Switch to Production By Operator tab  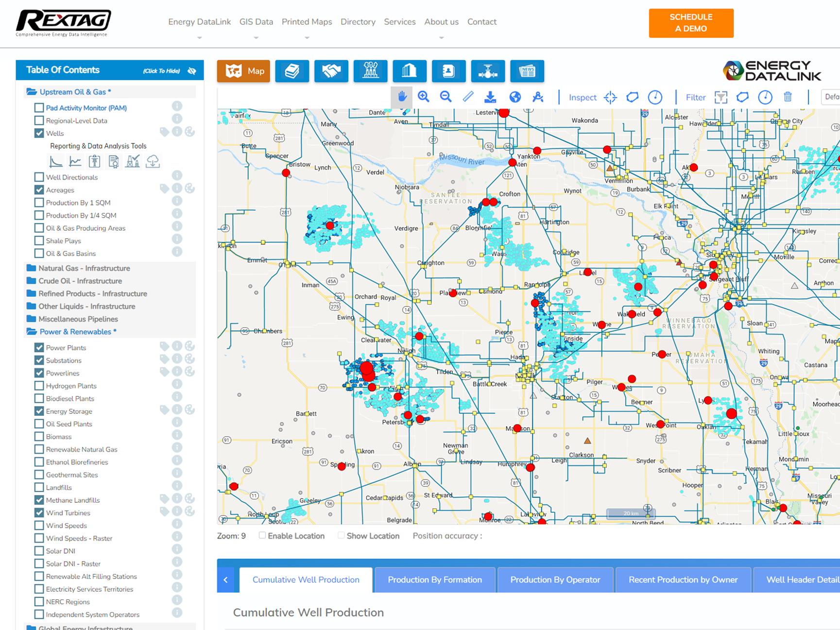coord(555,579)
